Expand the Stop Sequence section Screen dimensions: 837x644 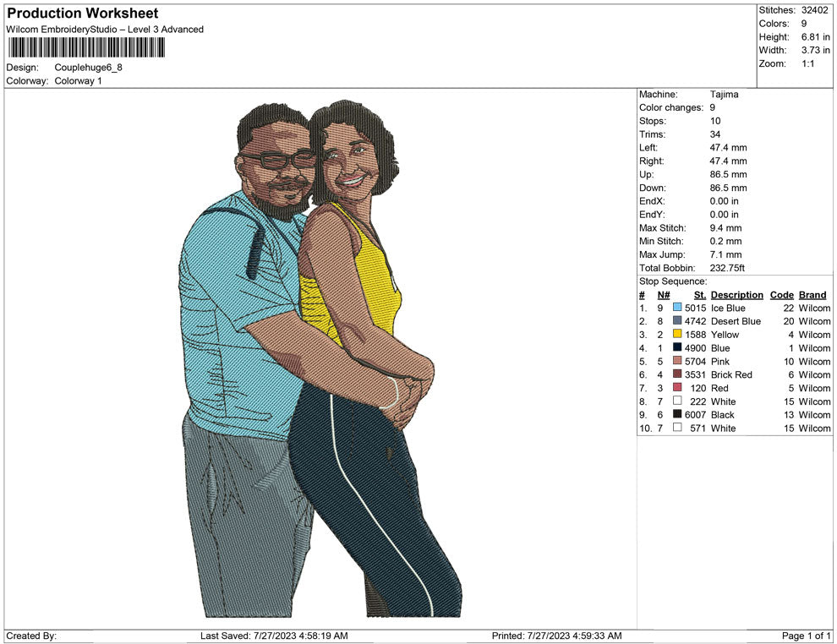click(671, 281)
